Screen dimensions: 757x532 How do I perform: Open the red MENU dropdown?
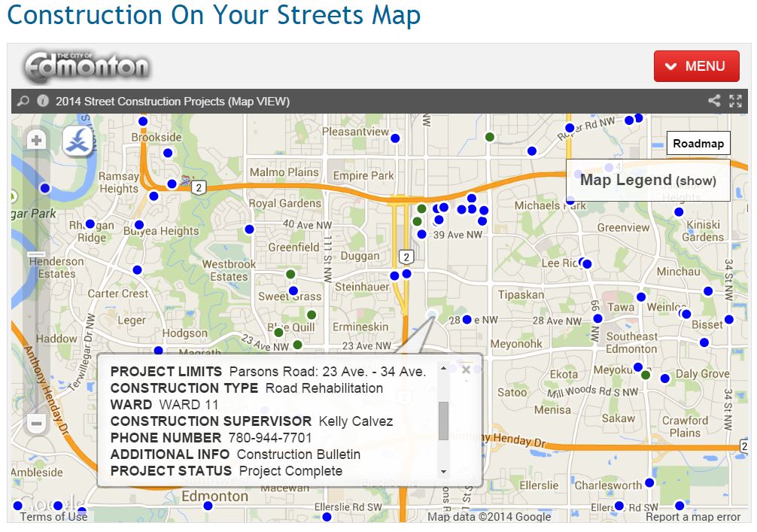(x=696, y=66)
